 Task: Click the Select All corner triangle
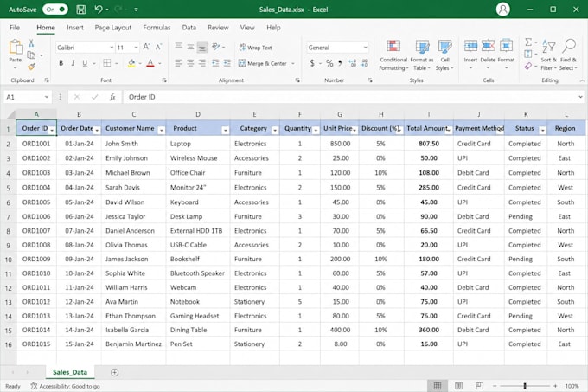(11, 114)
